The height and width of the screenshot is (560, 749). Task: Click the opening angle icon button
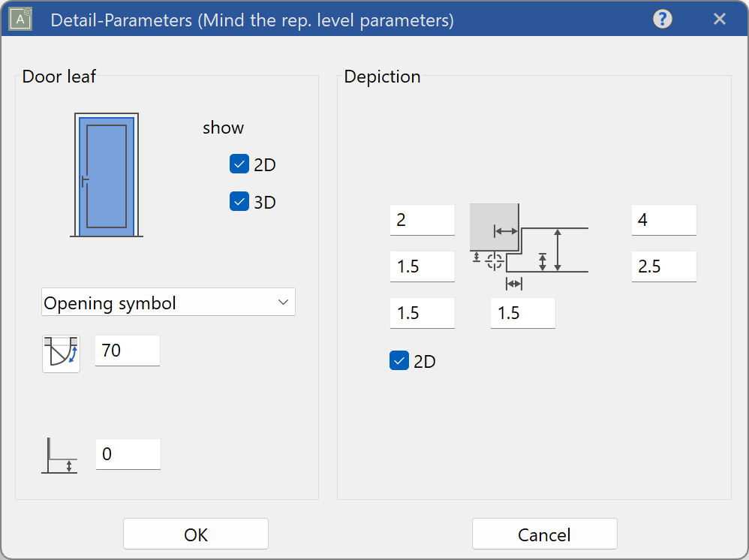(61, 354)
